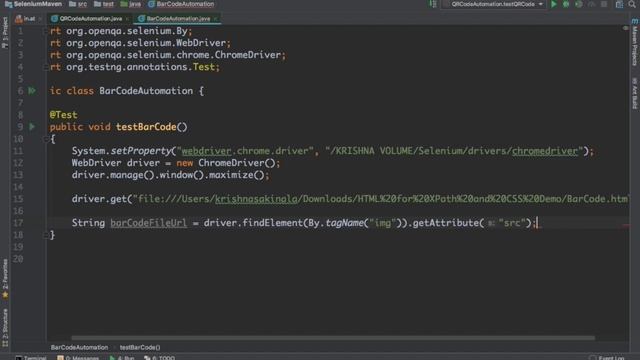This screenshot has width=640, height=360.
Task: Click the tagName method call on line 17
Action: 344,223
